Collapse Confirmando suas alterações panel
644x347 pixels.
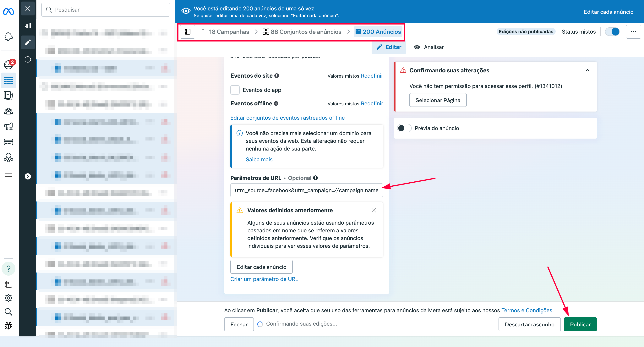[x=587, y=70]
